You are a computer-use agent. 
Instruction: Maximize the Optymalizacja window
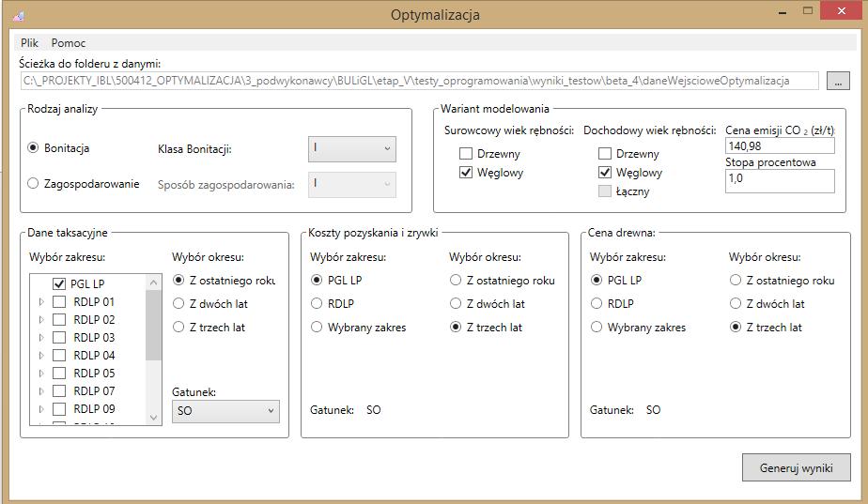pos(808,11)
